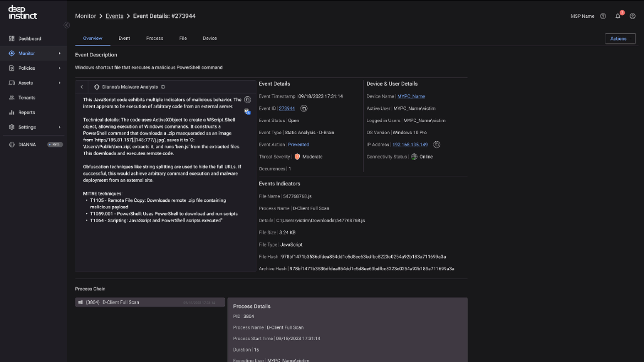Click IP address 192.168.135.149
Image resolution: width=644 pixels, height=362 pixels.
[410, 145]
